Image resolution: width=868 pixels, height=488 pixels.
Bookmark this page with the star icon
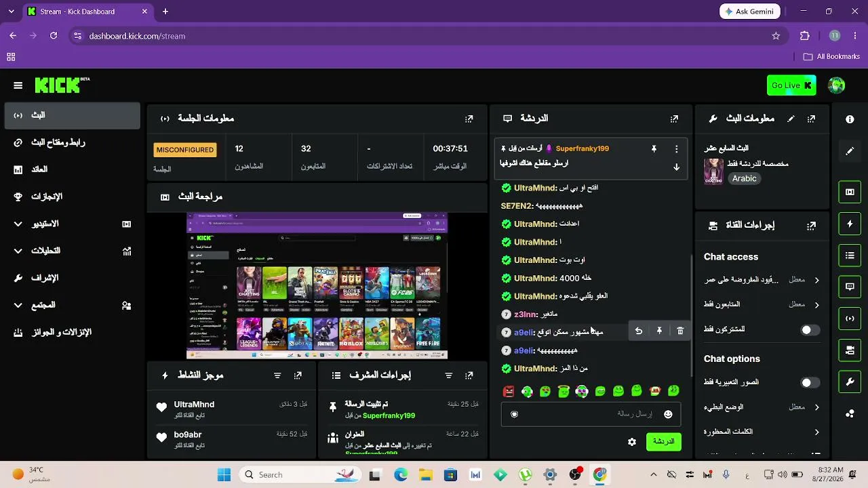click(776, 36)
